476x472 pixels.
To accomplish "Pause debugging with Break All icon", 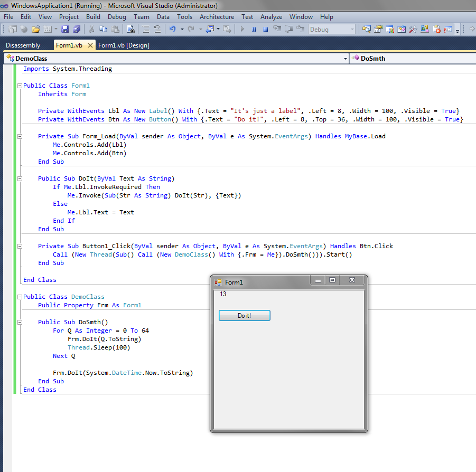I will pyautogui.click(x=254, y=30).
